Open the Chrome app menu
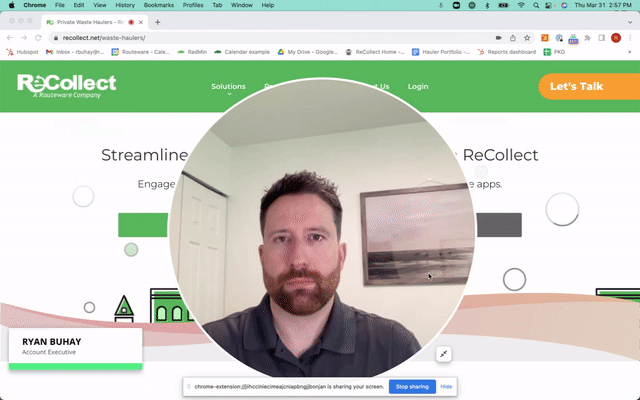Screen dimensions: 640x400 pyautogui.click(x=35, y=5)
